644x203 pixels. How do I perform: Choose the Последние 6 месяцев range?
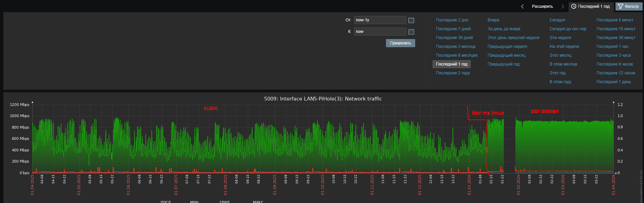(457, 55)
